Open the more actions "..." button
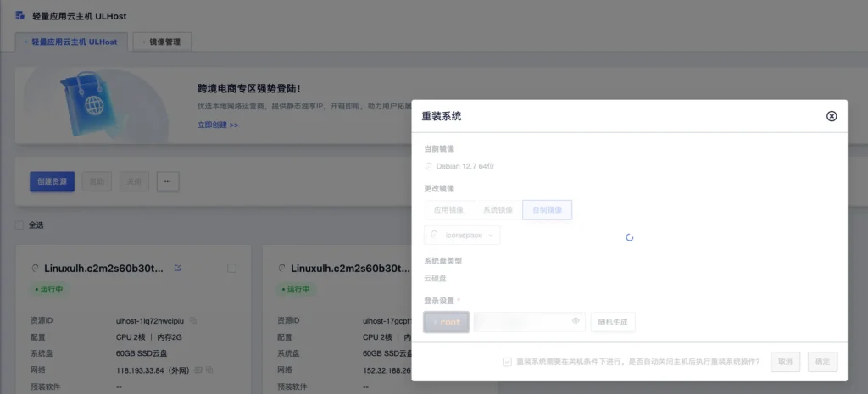 coord(168,181)
